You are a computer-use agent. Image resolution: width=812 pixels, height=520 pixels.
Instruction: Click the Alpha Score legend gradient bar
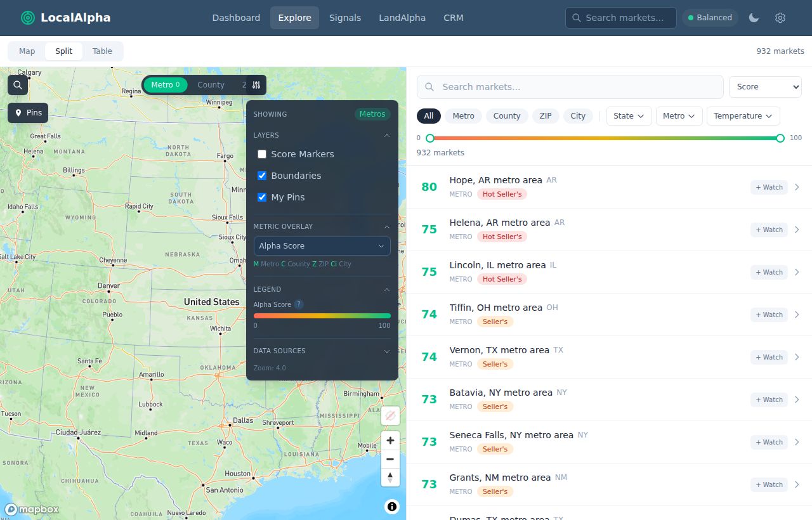[322, 315]
